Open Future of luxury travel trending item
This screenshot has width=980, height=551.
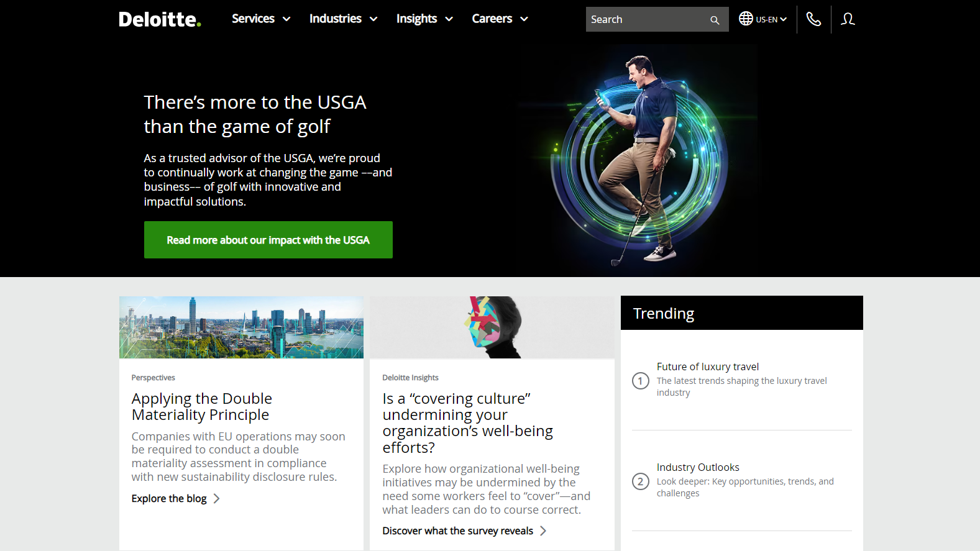click(x=708, y=367)
